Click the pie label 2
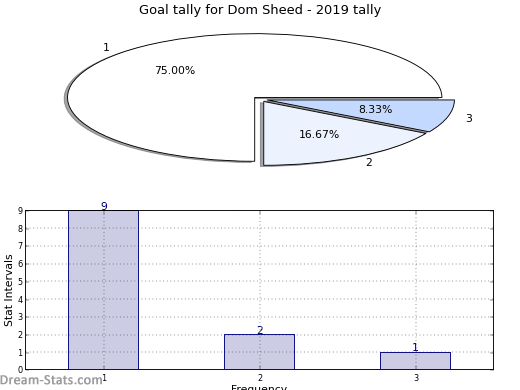Viewport: 520px width, 390px height. [369, 162]
